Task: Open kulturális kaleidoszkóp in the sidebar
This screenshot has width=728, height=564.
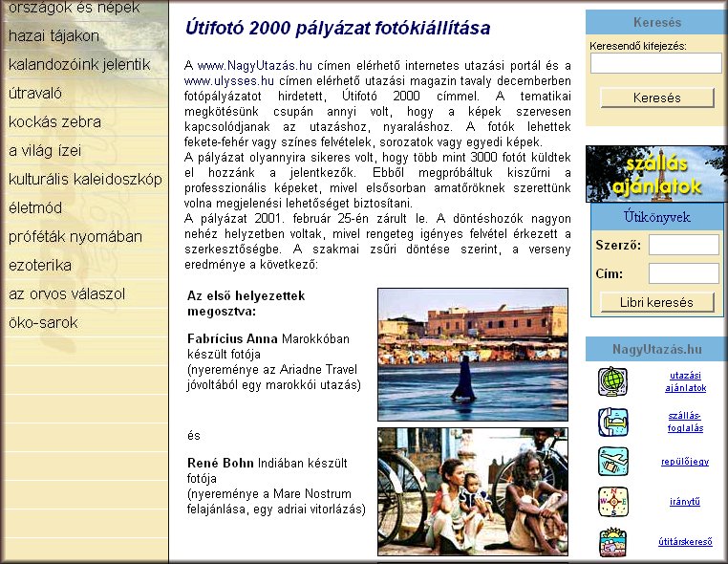Action: pyautogui.click(x=85, y=180)
